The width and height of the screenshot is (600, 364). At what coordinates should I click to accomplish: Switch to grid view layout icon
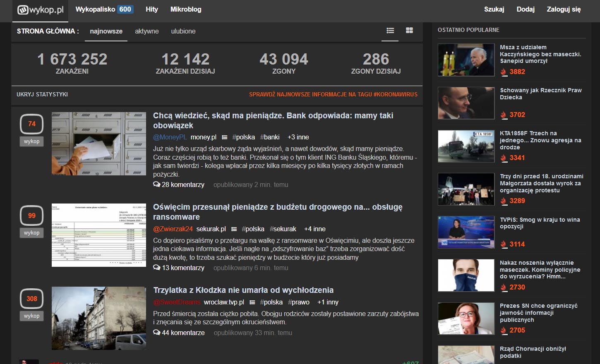(409, 30)
